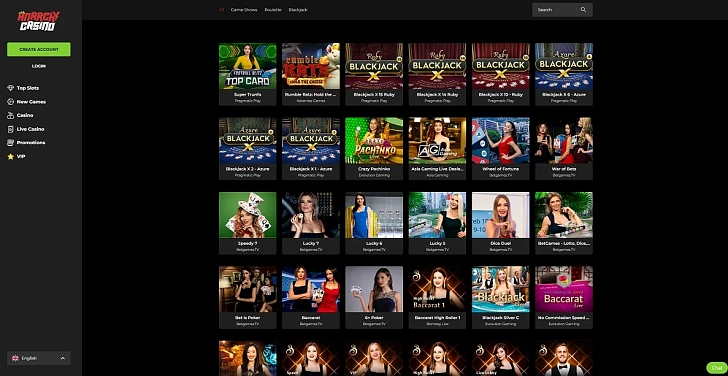This screenshot has height=376, width=728.
Task: Open the Crazy Pachinko game thumbnail
Action: 374,140
